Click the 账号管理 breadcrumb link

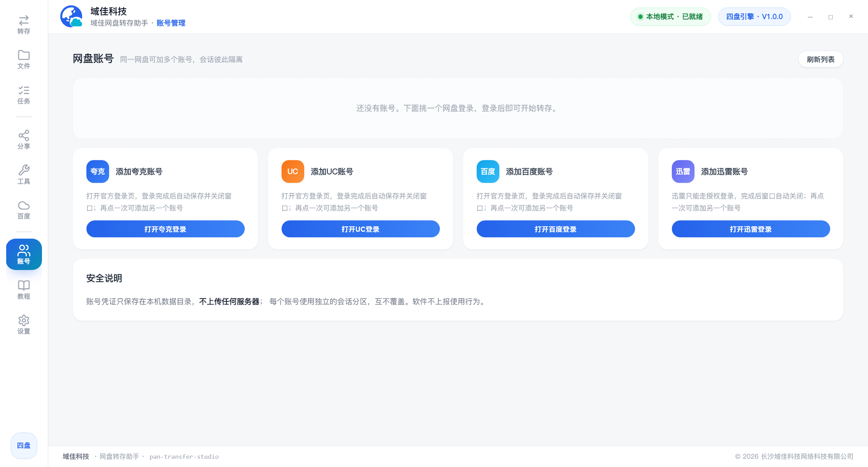point(171,23)
